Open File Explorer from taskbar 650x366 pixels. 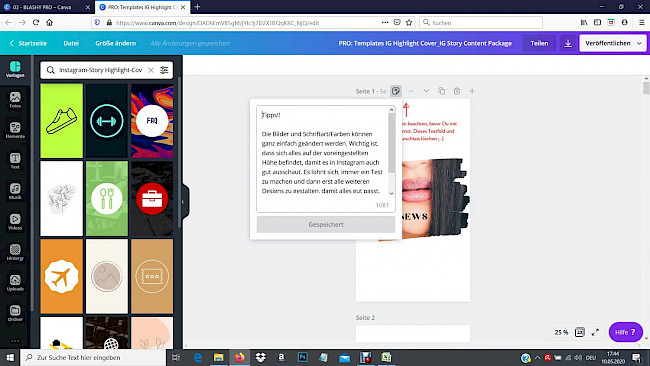point(218,357)
